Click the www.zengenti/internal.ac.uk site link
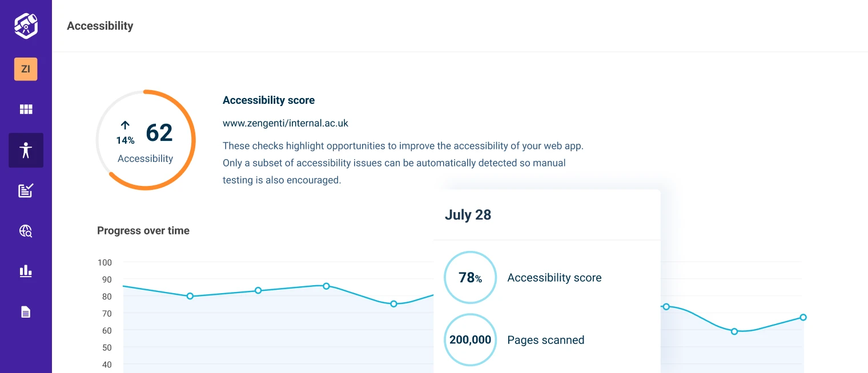 tap(285, 123)
